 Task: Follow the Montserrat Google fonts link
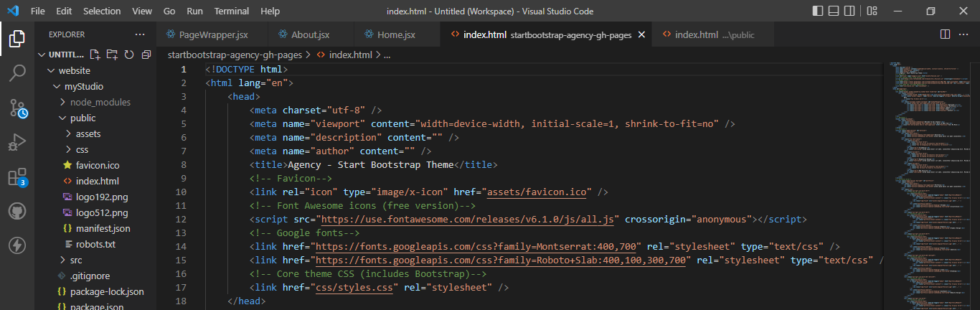tap(476, 246)
